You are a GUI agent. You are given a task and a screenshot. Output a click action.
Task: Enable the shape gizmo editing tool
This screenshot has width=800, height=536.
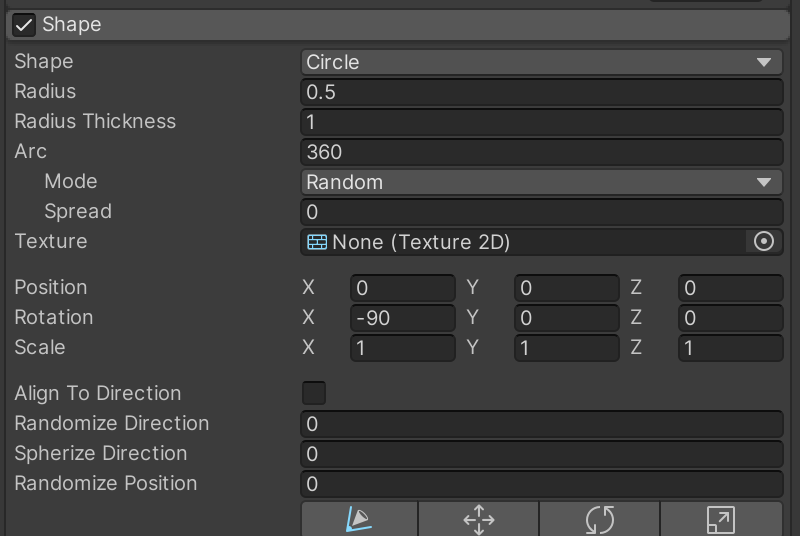pyautogui.click(x=359, y=519)
